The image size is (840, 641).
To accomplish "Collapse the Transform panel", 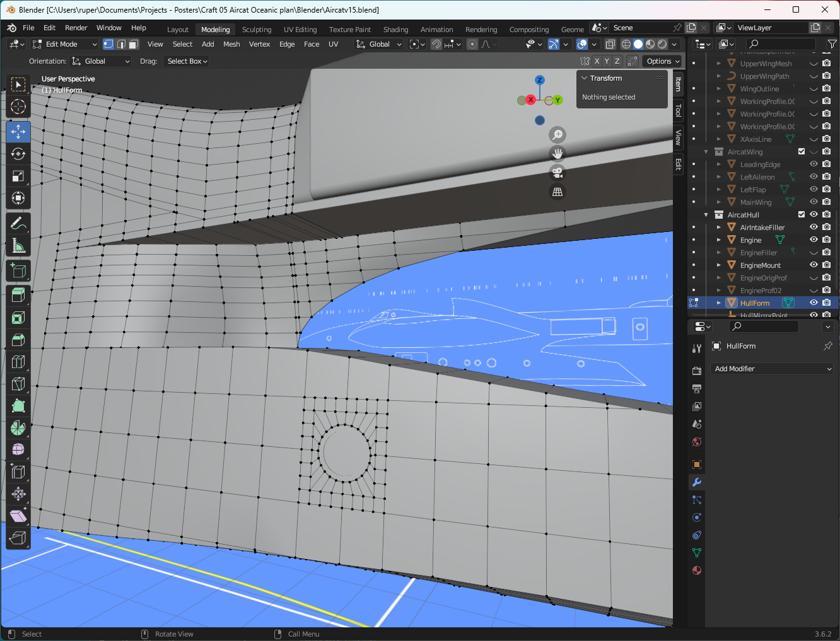I will pyautogui.click(x=585, y=78).
